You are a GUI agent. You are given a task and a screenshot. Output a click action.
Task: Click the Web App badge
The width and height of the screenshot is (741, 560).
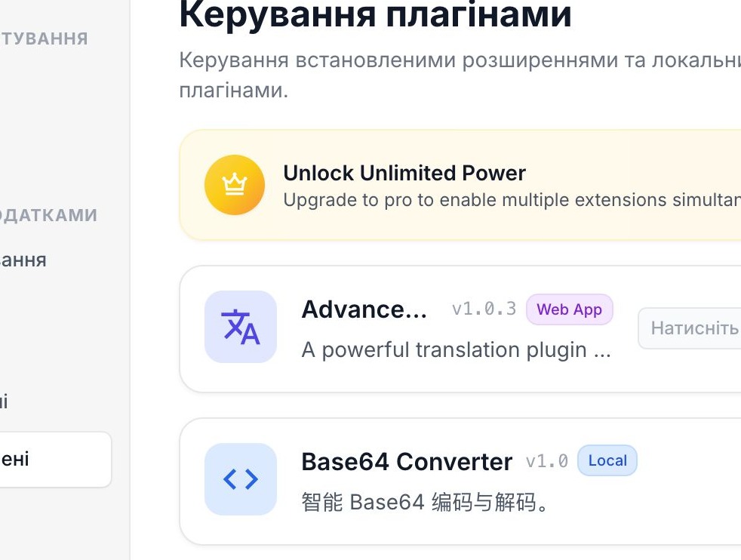click(570, 309)
